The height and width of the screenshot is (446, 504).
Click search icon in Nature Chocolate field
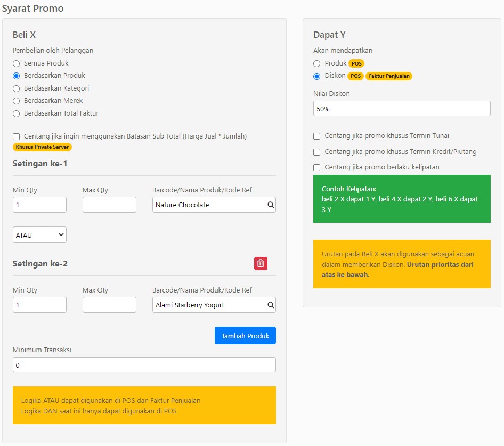tap(270, 205)
